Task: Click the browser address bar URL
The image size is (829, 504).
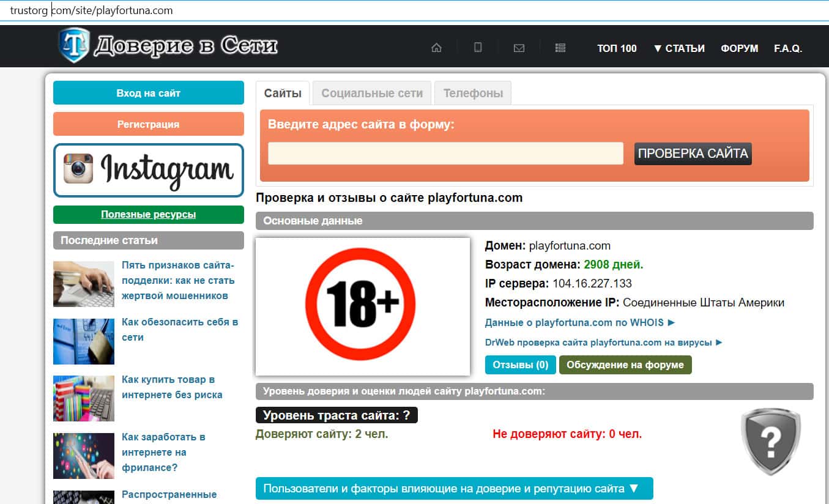Action: (92, 10)
